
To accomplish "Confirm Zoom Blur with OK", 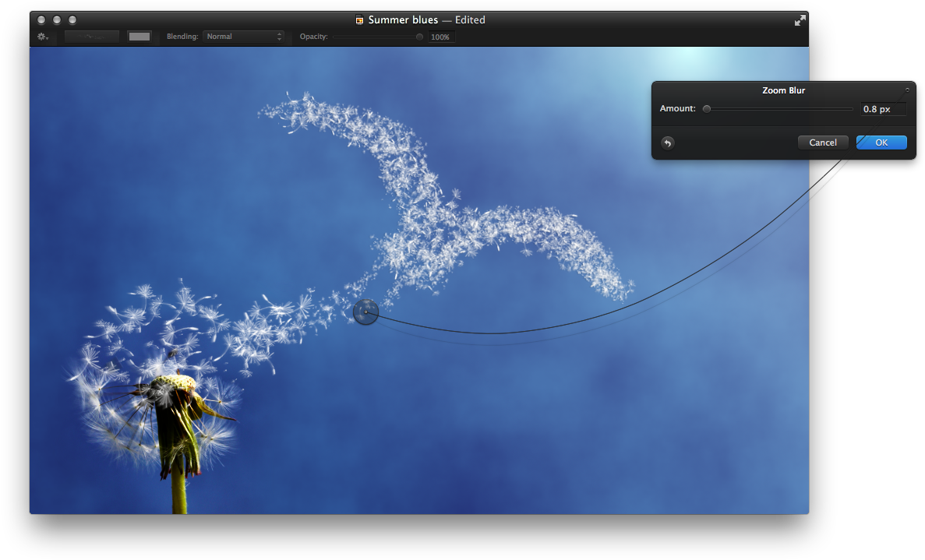I will click(881, 143).
